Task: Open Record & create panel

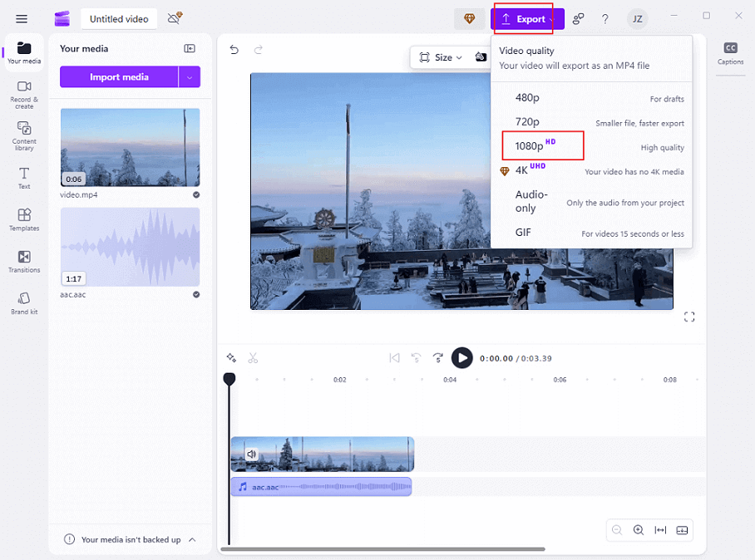Action: [x=24, y=95]
